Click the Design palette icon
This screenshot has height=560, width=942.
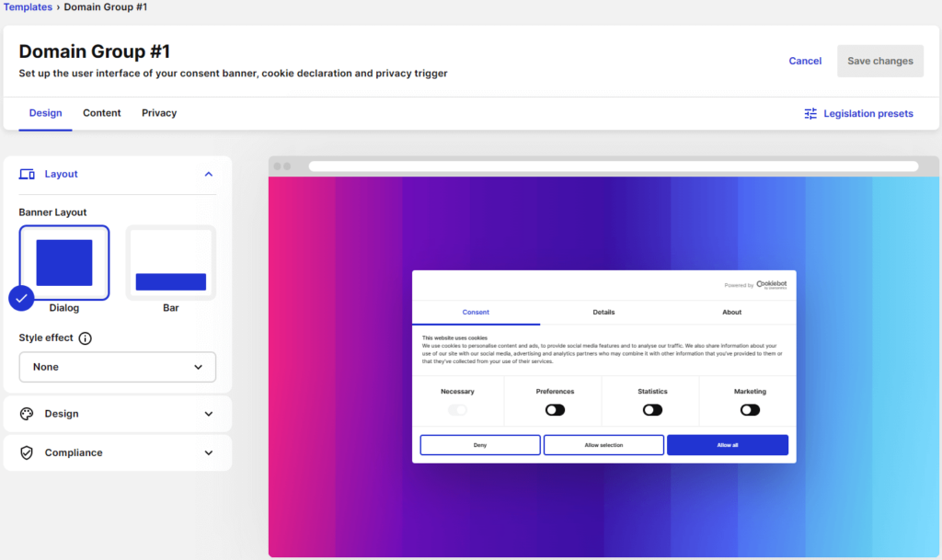click(x=27, y=414)
